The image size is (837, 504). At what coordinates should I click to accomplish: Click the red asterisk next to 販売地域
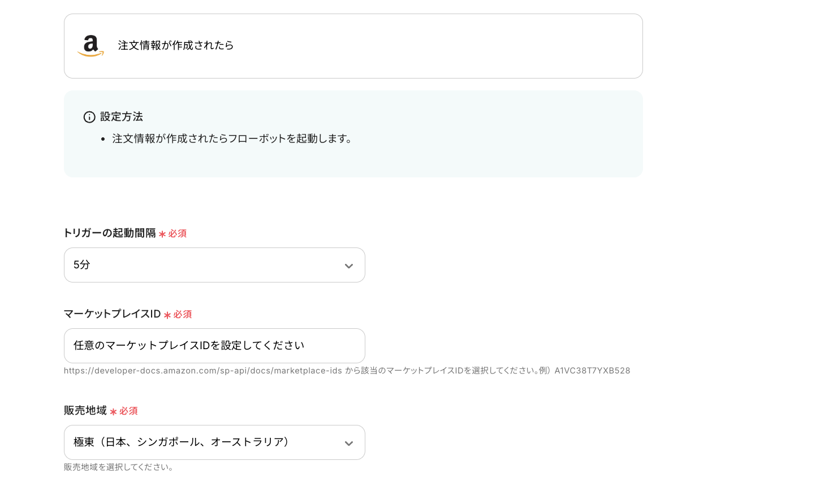click(113, 411)
